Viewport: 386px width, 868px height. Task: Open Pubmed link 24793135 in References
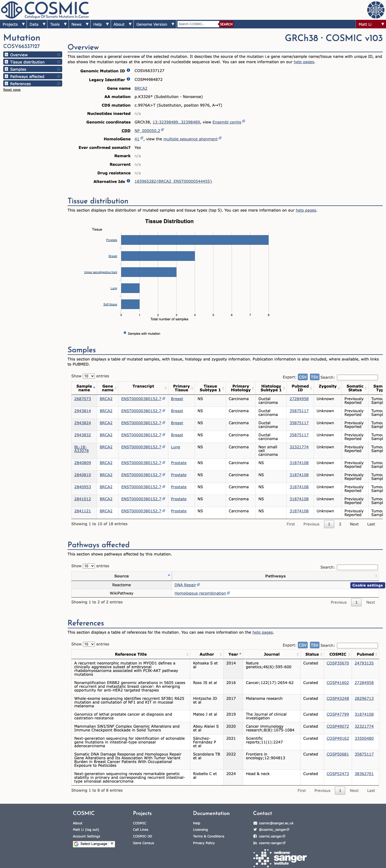click(364, 663)
